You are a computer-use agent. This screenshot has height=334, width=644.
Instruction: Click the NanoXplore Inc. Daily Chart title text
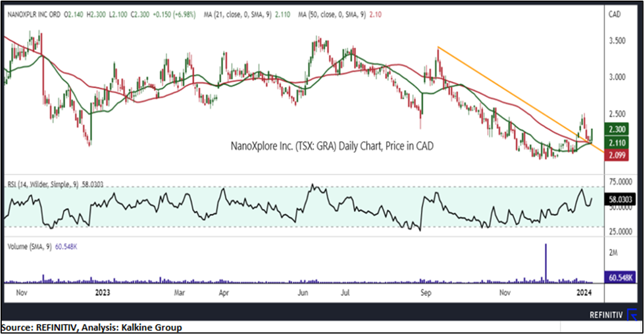[332, 146]
